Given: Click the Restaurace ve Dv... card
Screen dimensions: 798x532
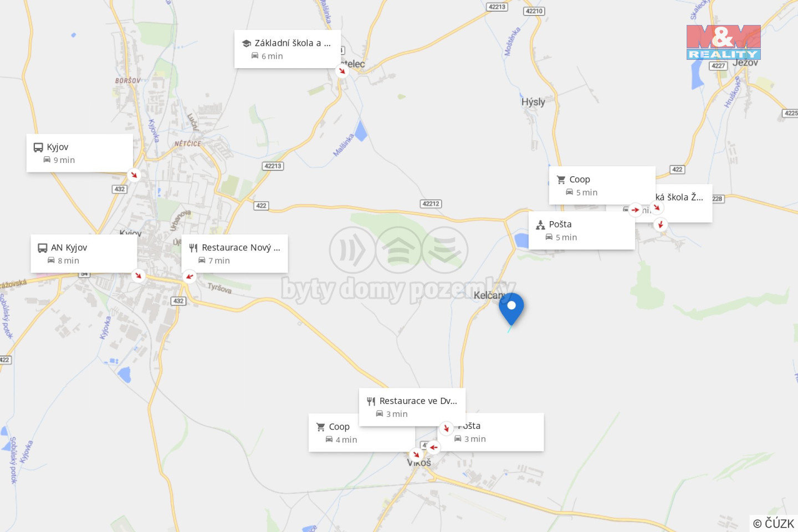Looking at the screenshot, I should click(x=412, y=407).
